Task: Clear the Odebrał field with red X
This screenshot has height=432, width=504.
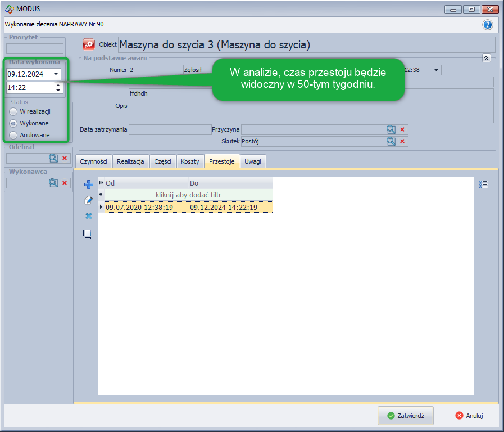Action: 65,158
